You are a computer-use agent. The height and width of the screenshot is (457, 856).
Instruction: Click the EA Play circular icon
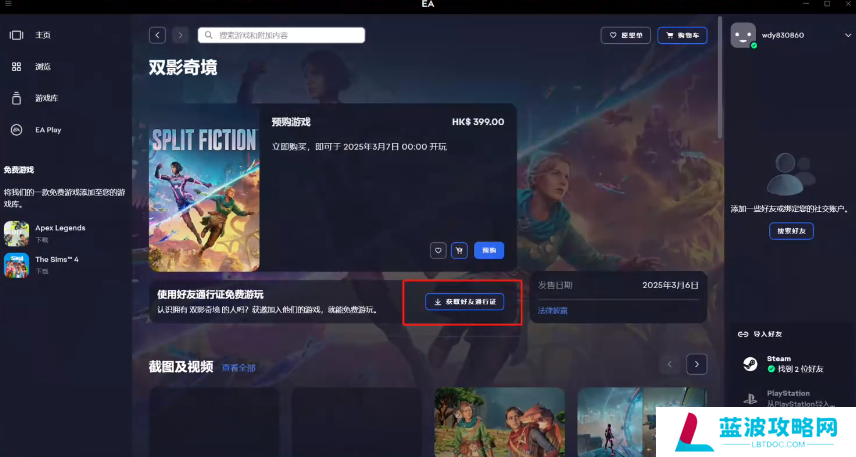pyautogui.click(x=16, y=130)
